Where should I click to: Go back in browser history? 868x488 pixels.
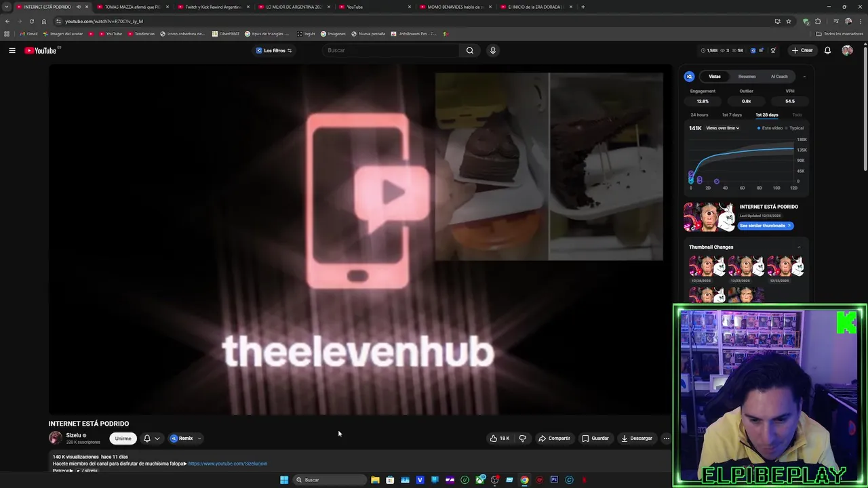coord(7,21)
